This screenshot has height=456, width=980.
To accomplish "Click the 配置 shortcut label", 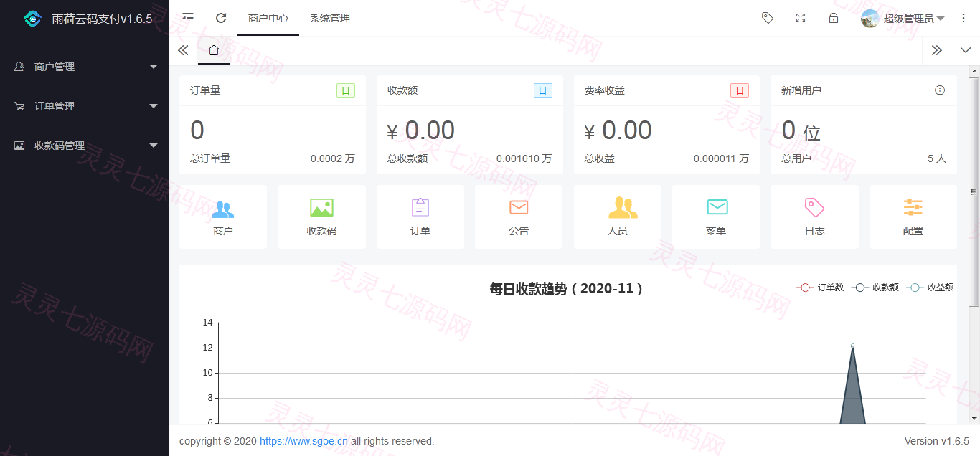I will pos(913,231).
